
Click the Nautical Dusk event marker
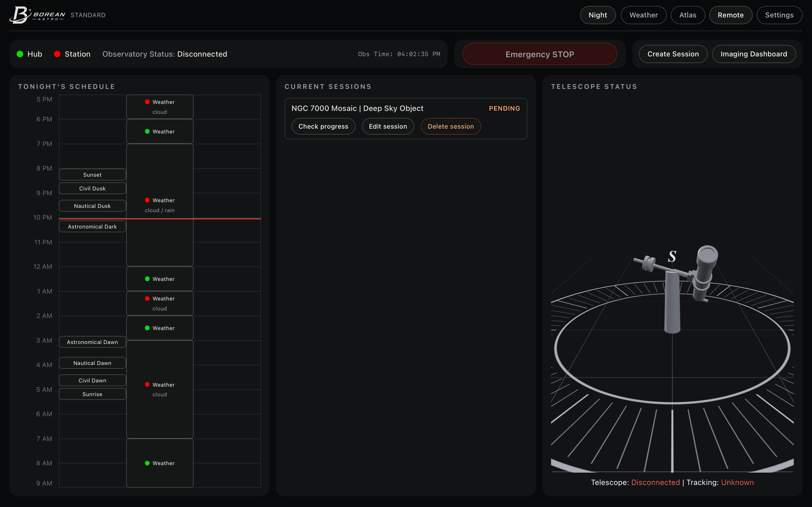[92, 206]
